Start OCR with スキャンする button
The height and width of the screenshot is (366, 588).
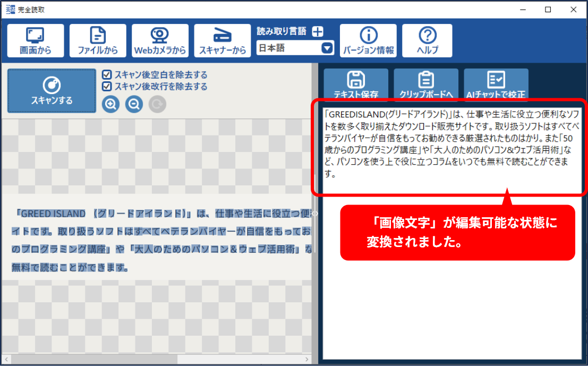[52, 91]
